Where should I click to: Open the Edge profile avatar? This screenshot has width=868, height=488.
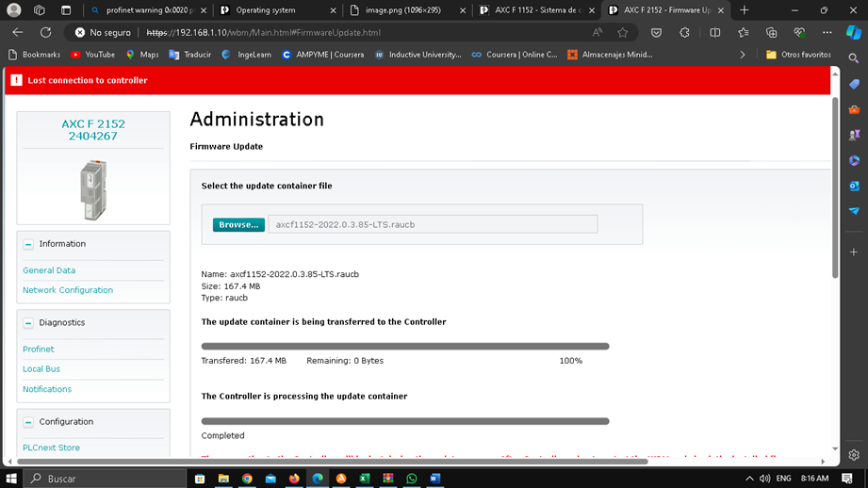14,10
